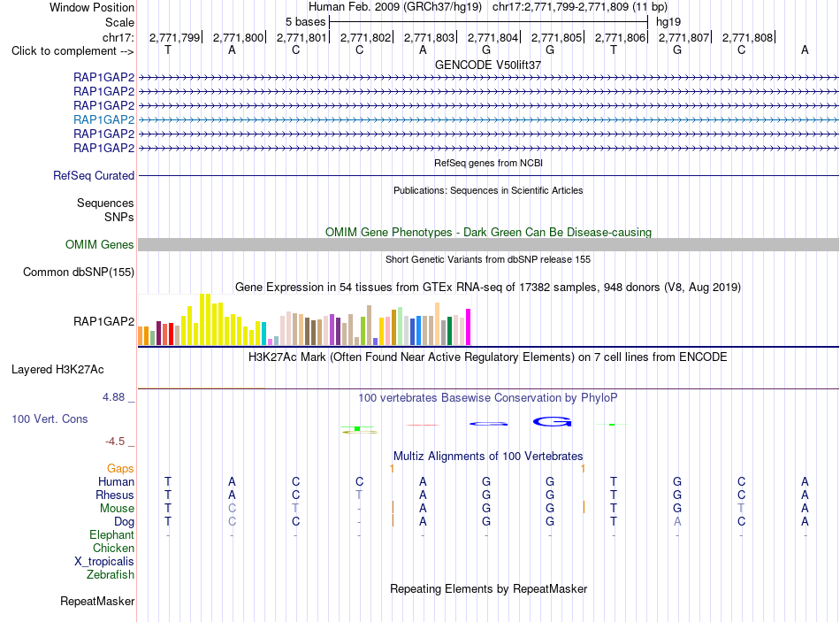The image size is (840, 622).
Task: Click the Zebrafish species label
Action: (111, 574)
